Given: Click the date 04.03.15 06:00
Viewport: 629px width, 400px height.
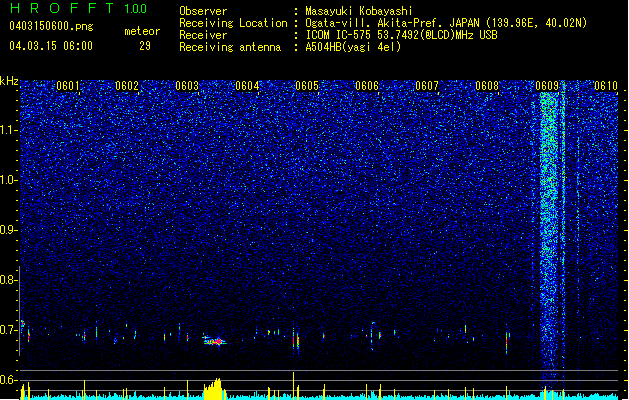Looking at the screenshot, I should [51, 46].
